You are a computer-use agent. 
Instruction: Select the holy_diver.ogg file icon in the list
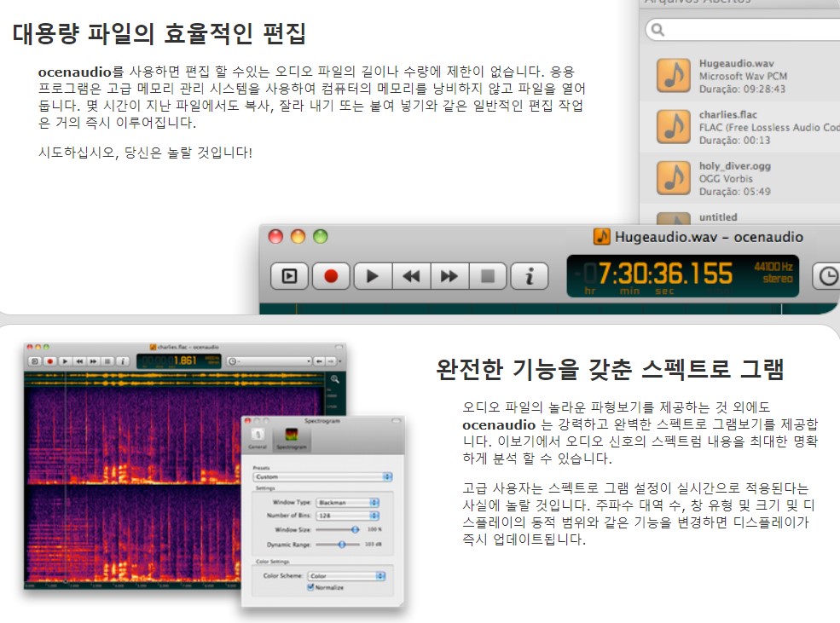[x=674, y=178]
